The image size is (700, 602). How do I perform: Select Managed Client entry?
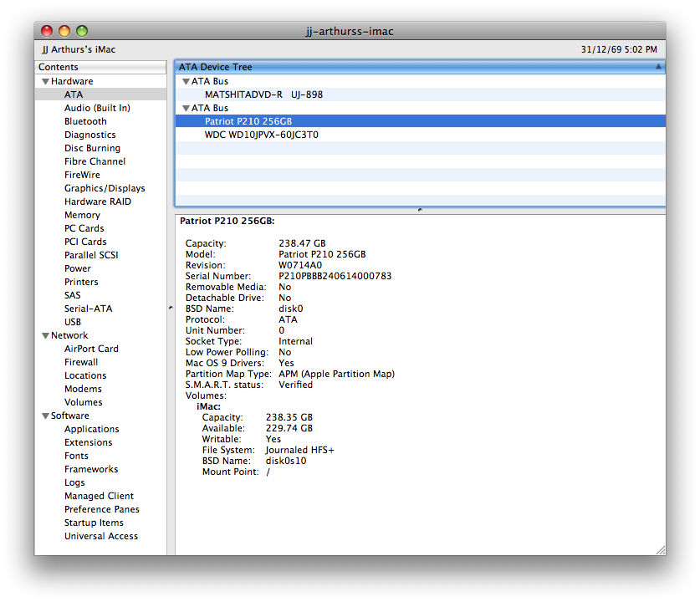[99, 497]
